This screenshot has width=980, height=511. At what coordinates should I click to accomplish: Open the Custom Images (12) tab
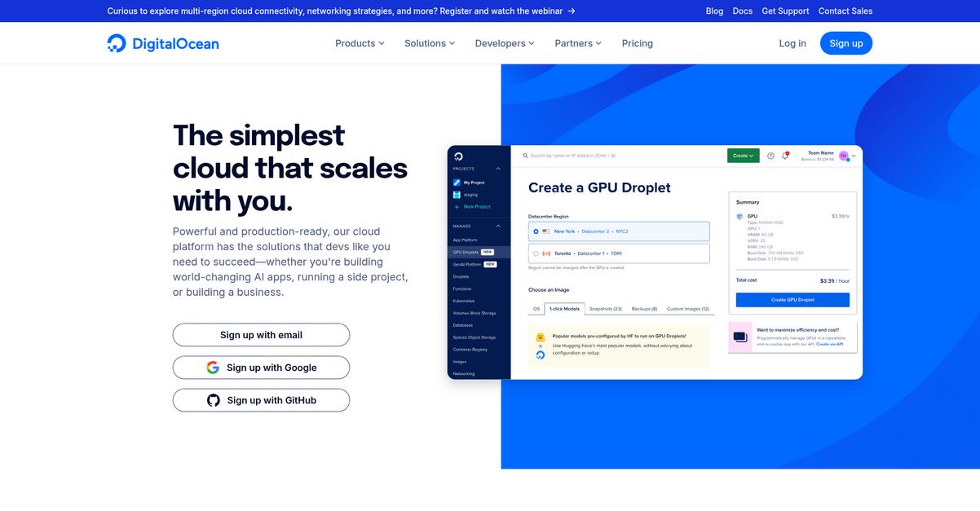pos(688,309)
